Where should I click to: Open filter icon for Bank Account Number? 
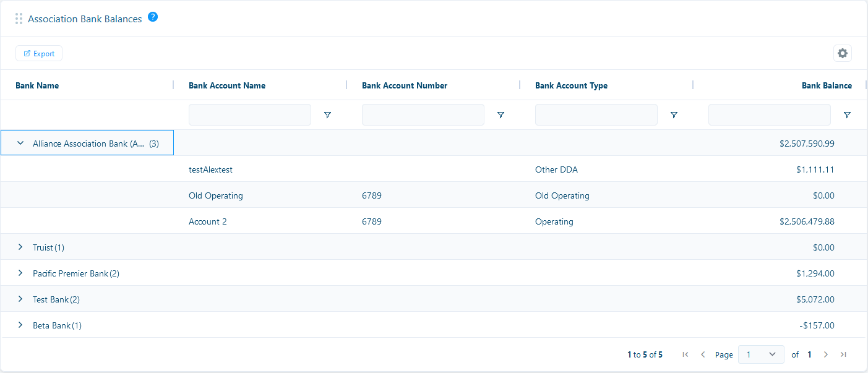(501, 115)
